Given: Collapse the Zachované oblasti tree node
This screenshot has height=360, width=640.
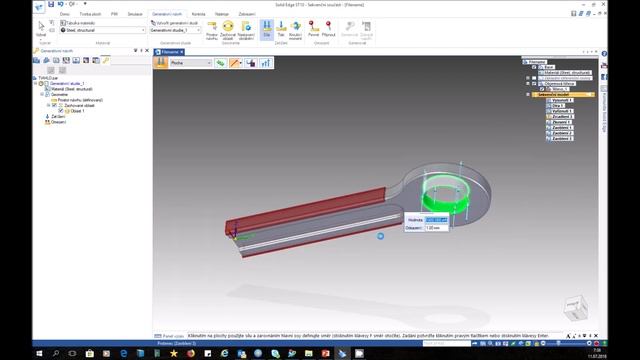Looking at the screenshot, I should point(48,105).
